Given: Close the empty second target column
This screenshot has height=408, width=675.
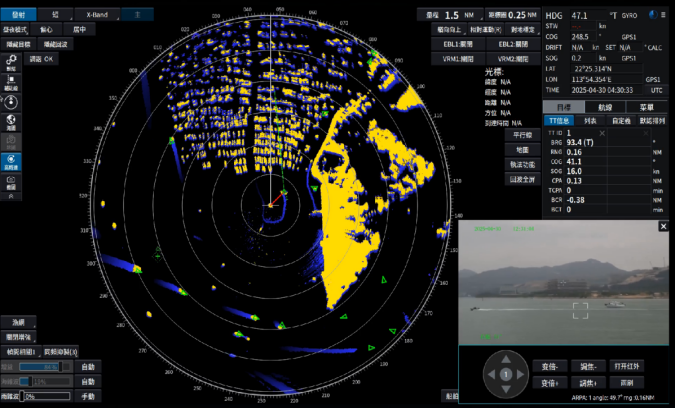Looking at the screenshot, I should [x=646, y=133].
